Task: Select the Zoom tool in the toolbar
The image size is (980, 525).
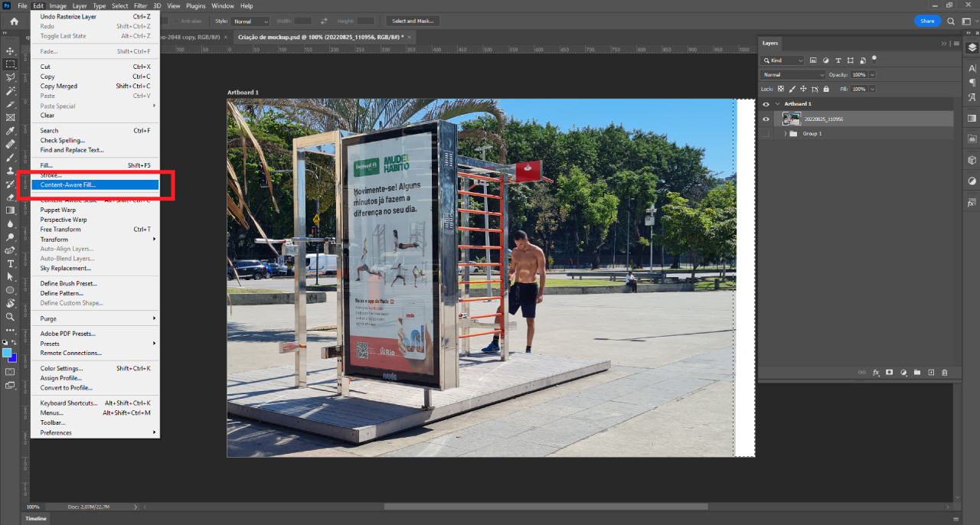Action: click(x=11, y=316)
